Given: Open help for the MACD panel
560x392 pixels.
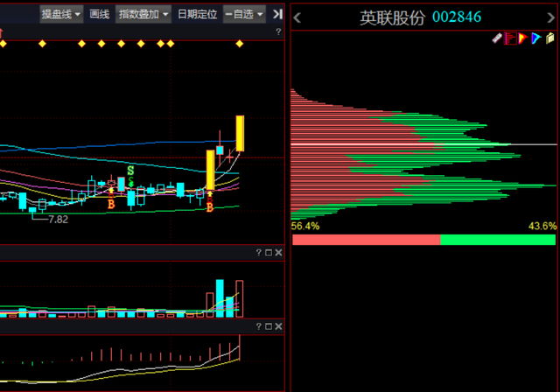Looking at the screenshot, I should (x=259, y=326).
